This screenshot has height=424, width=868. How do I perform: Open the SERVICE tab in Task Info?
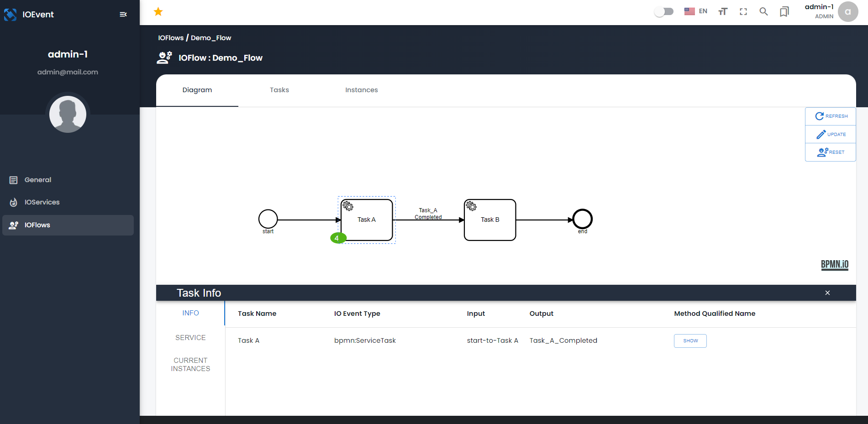190,337
